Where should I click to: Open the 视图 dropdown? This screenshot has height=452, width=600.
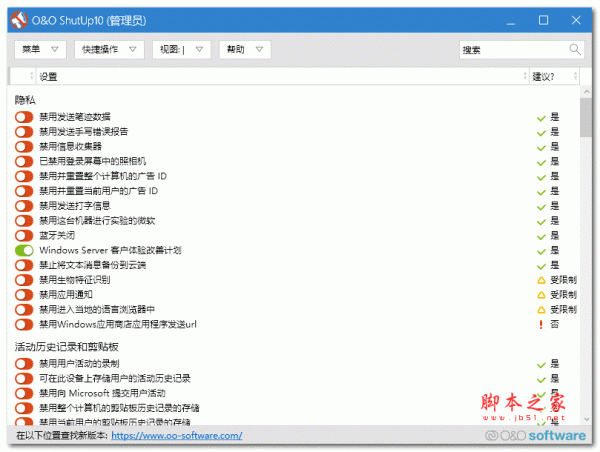pos(181,49)
